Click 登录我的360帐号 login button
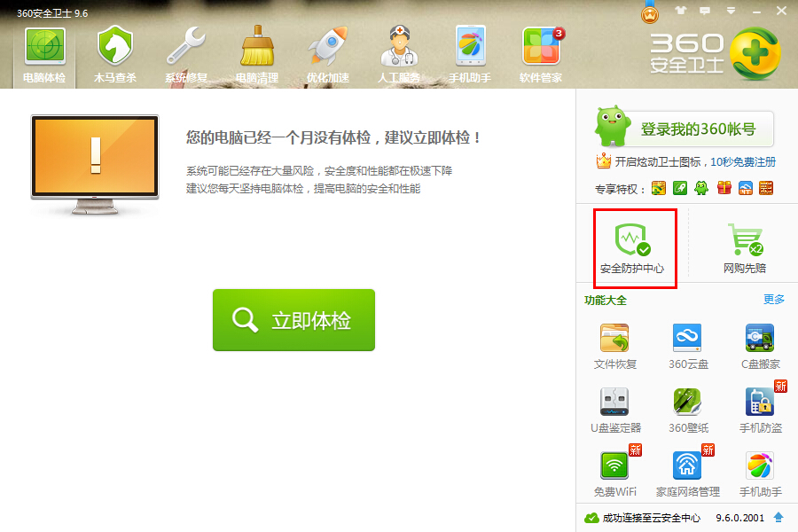Image resolution: width=798 pixels, height=532 pixels. click(x=698, y=129)
